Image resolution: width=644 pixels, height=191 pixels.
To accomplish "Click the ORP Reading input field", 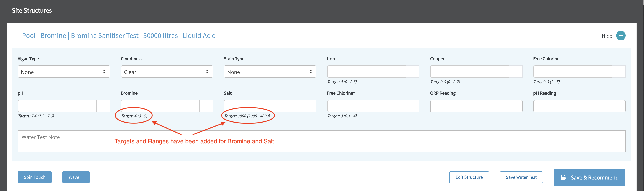I will 476,106.
